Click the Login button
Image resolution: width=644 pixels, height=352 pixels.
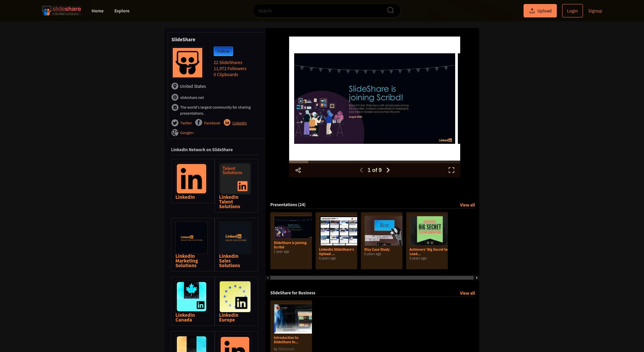pos(572,11)
